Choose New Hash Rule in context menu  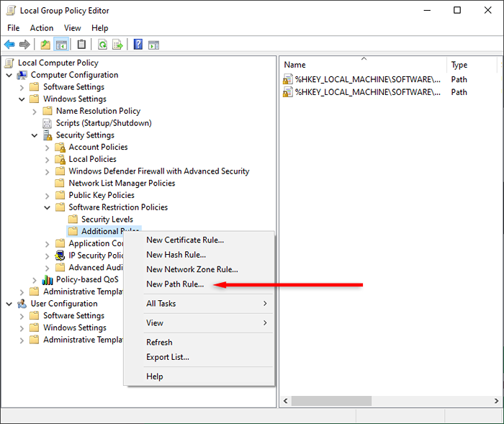(x=176, y=255)
